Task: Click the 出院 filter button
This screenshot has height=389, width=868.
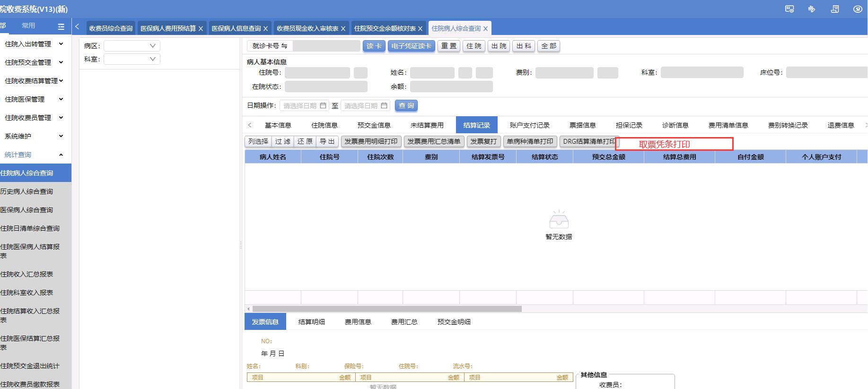Action: coord(499,46)
